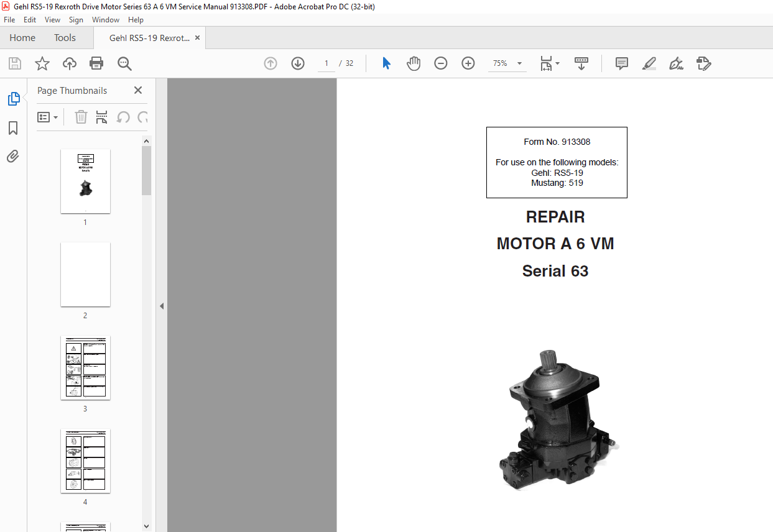Viewport: 773px width, 532px height.
Task: Go to the previous page with the up arrow
Action: pos(271,63)
